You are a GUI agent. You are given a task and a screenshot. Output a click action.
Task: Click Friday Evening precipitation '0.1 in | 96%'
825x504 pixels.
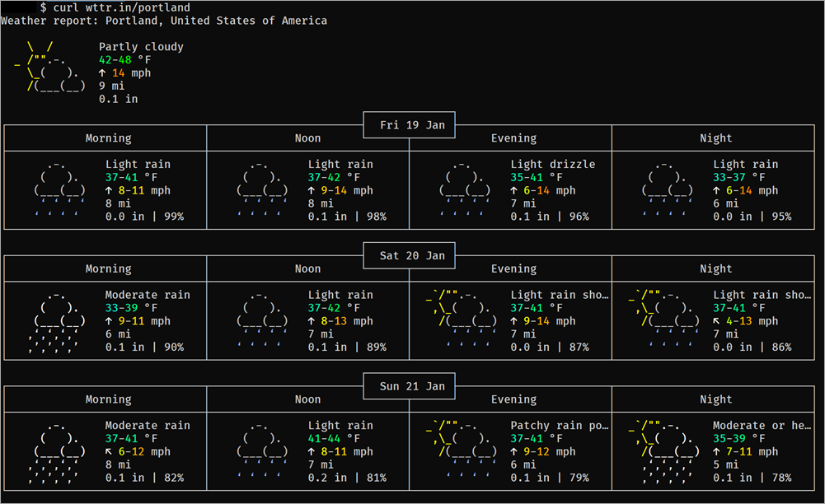point(550,217)
